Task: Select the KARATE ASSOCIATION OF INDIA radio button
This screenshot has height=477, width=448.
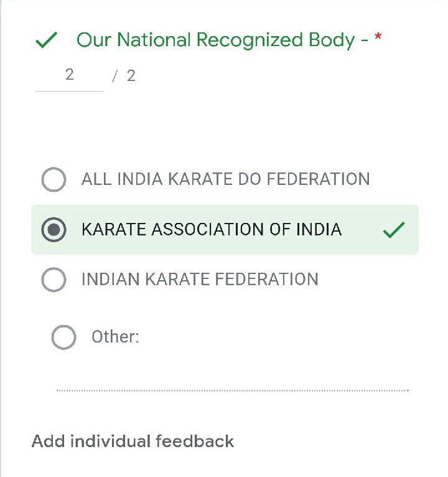Action: tap(54, 230)
